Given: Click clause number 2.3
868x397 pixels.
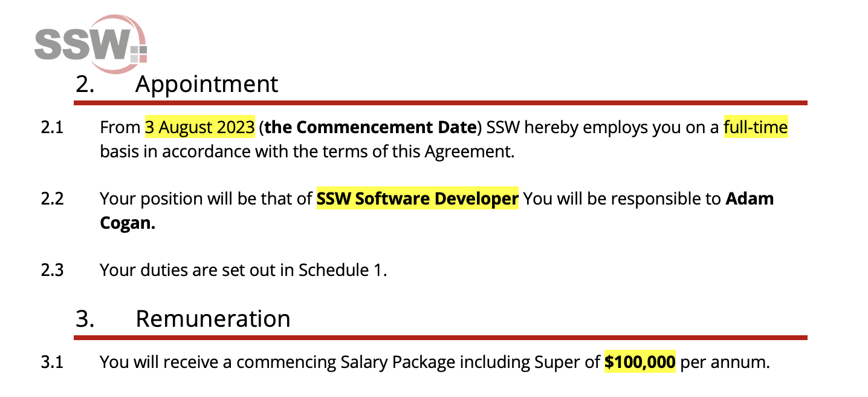Looking at the screenshot, I should point(52,270).
